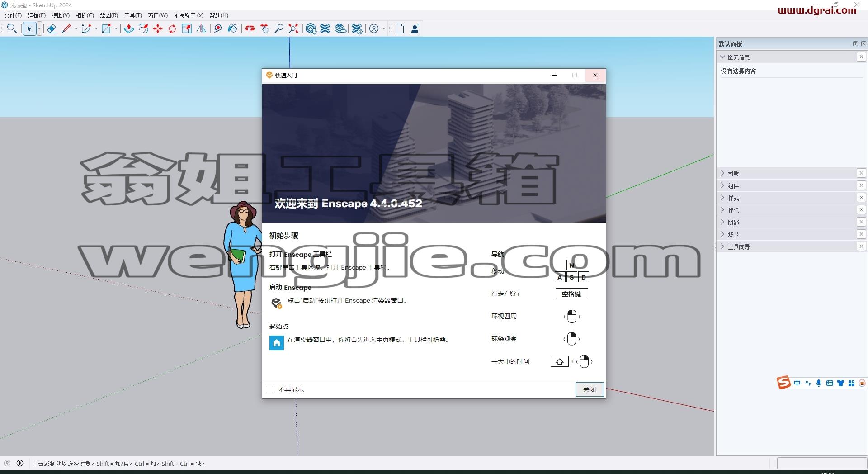The image size is (868, 474).
Task: Select the Zoom tool
Action: click(x=279, y=29)
